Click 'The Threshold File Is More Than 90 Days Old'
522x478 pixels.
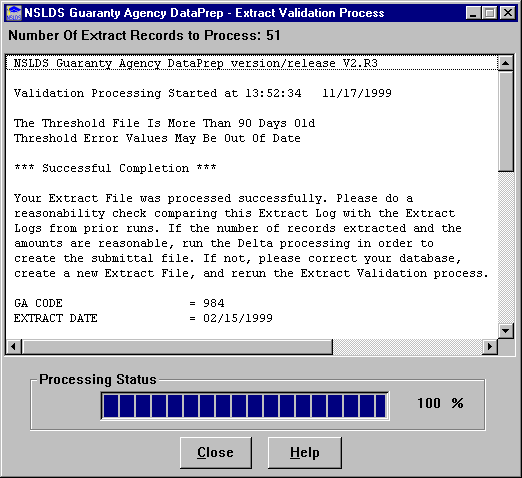pyautogui.click(x=164, y=123)
